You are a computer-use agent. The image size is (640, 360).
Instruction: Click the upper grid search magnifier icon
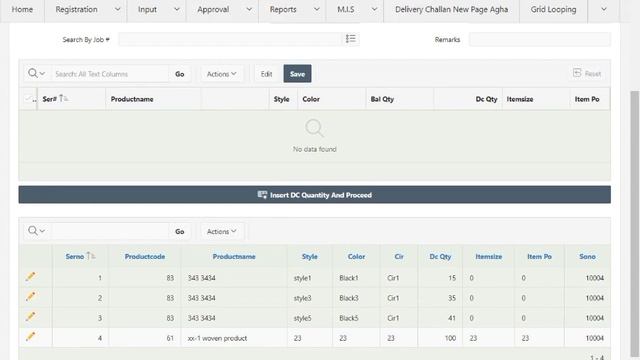pyautogui.click(x=33, y=73)
